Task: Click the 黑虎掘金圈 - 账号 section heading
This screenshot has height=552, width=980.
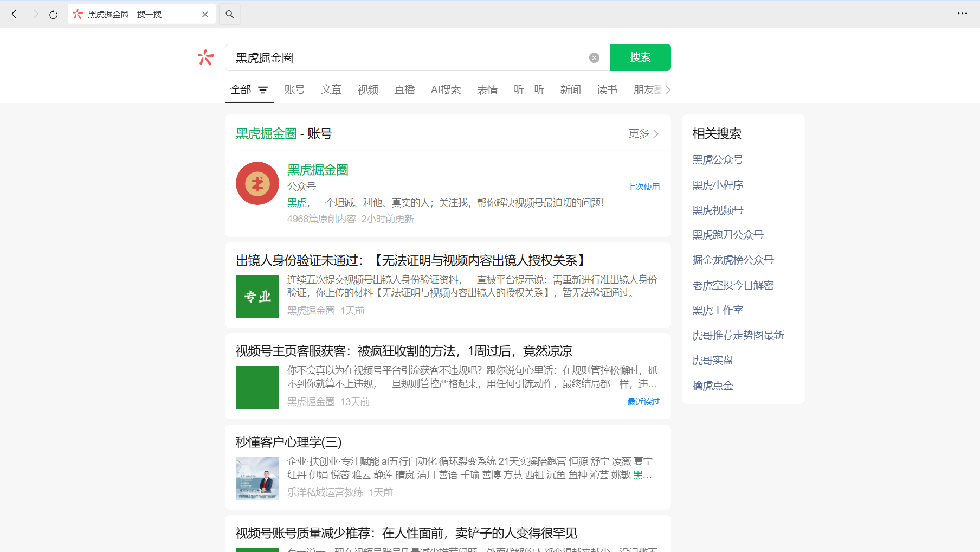Action: [x=283, y=133]
